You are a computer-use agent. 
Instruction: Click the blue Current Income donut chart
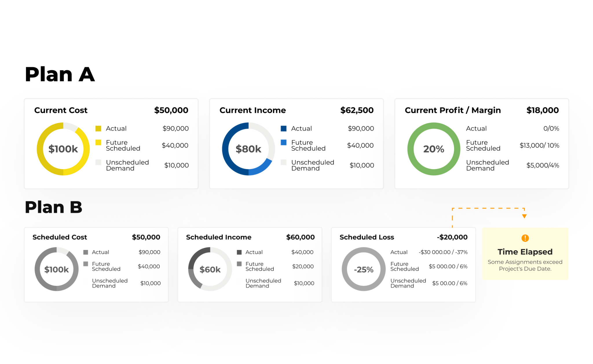(248, 149)
